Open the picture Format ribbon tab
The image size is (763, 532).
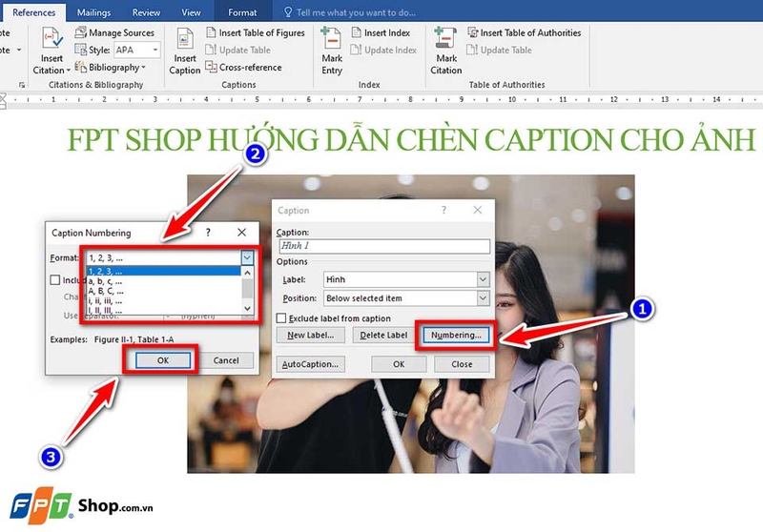pos(242,12)
